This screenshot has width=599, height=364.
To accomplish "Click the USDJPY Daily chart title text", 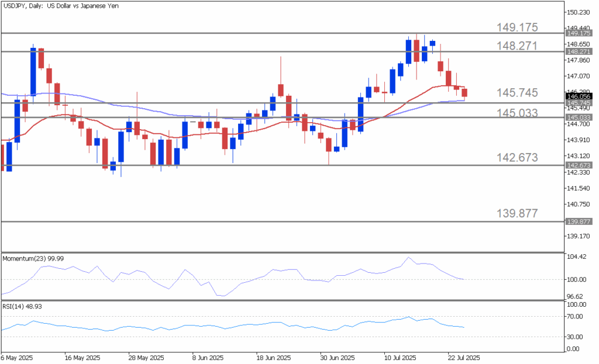I will pyautogui.click(x=60, y=6).
